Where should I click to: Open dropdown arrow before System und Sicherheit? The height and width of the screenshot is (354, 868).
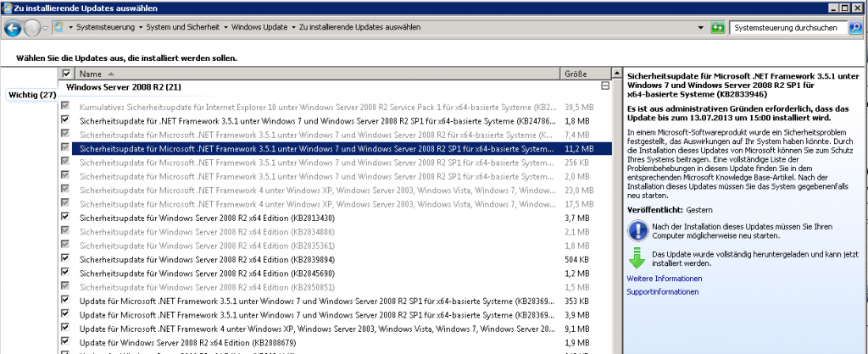pyautogui.click(x=141, y=28)
